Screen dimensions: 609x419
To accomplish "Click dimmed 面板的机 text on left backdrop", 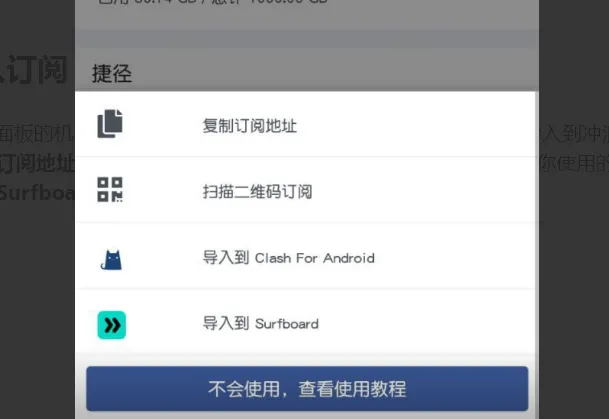I will coord(37,134).
